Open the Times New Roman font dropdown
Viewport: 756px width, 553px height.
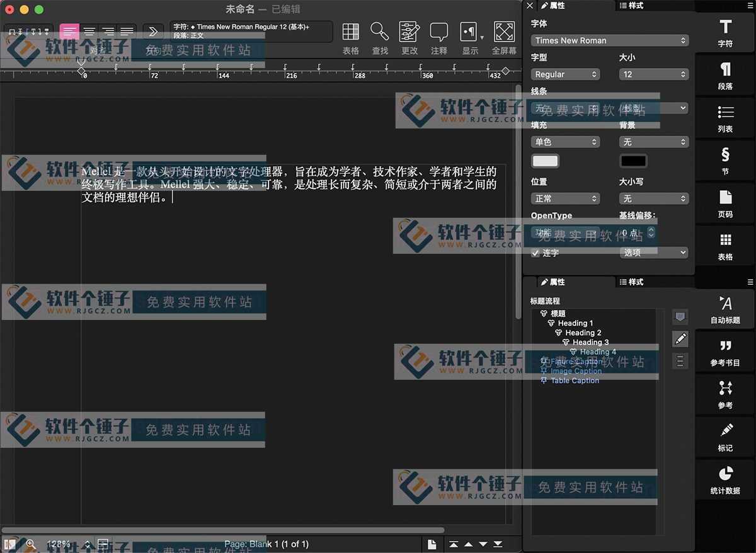coord(610,40)
